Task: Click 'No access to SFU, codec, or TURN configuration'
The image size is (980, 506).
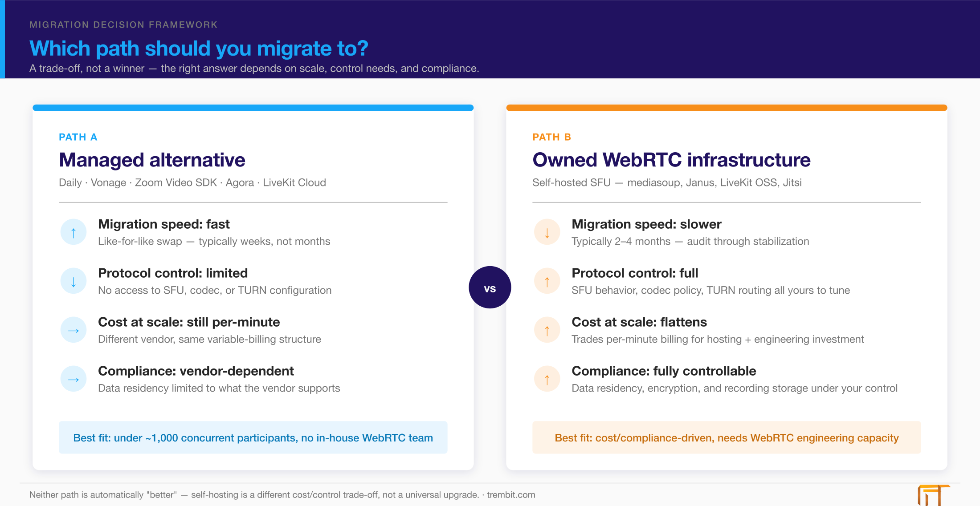Action: coord(215,290)
